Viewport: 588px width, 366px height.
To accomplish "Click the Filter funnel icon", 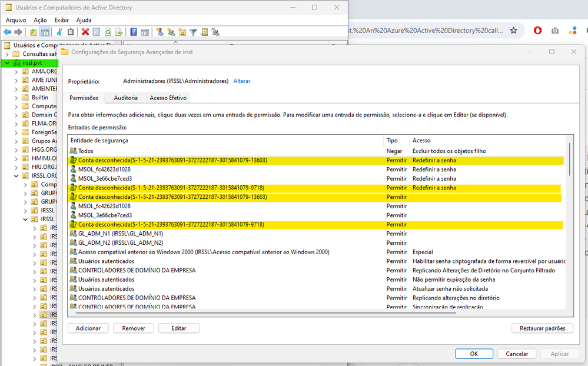I will click(x=193, y=32).
